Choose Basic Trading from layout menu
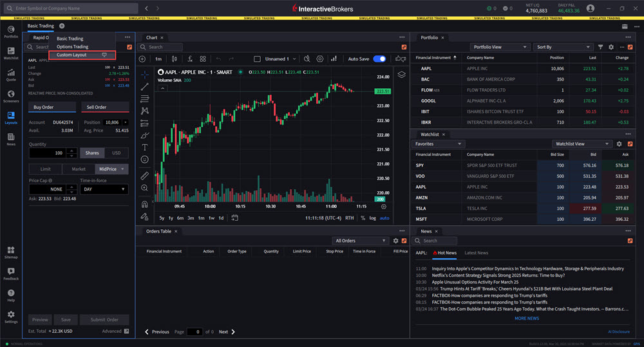The image size is (644, 347). pos(70,39)
